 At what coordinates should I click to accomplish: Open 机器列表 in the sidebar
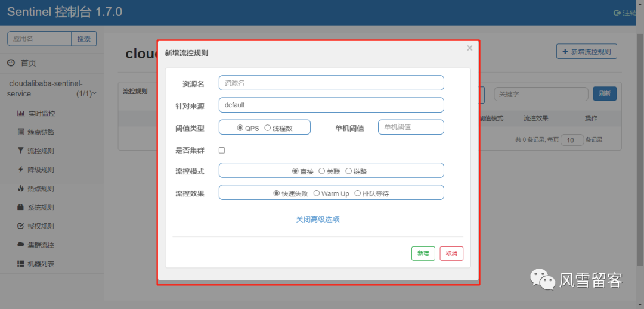[41, 264]
